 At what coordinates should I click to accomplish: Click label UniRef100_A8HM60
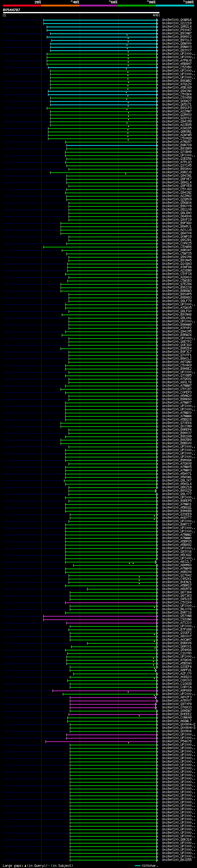tap(177, 565)
